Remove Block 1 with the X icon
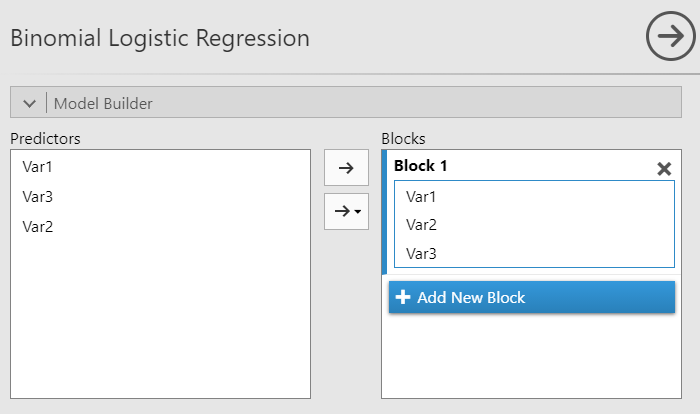The width and height of the screenshot is (700, 414). 663,169
